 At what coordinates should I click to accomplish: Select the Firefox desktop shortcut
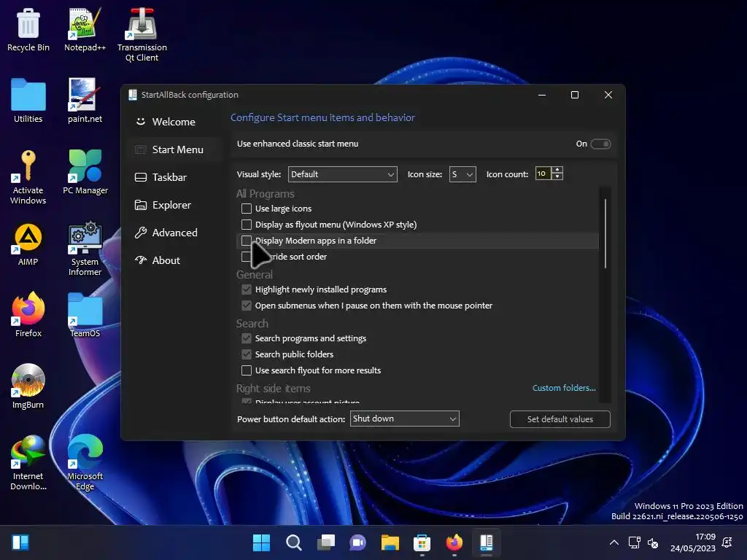(x=28, y=315)
